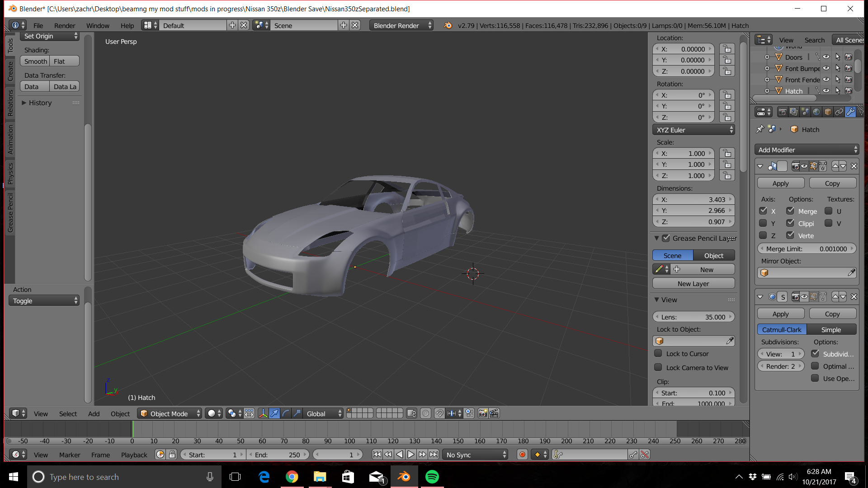Move the Subsurf modifier up

click(835, 297)
